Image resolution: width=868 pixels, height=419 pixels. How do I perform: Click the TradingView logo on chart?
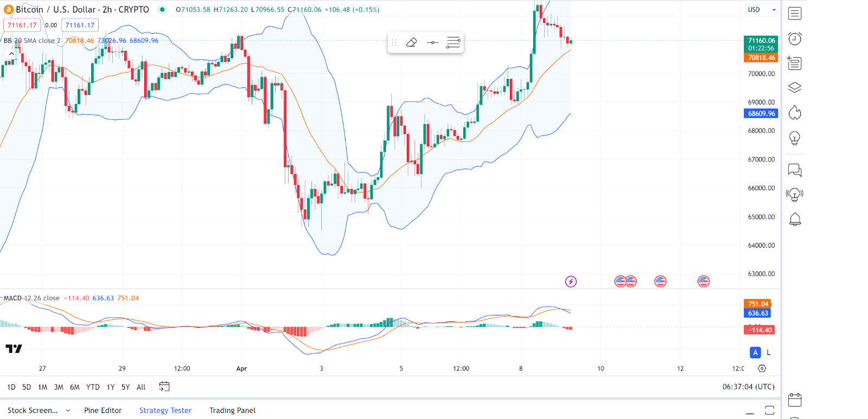coord(14,349)
